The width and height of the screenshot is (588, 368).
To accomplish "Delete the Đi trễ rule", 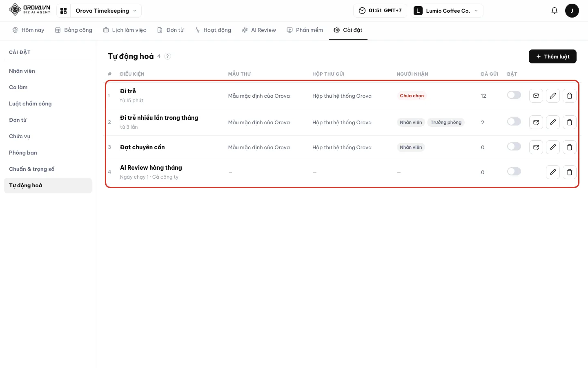I will pyautogui.click(x=570, y=96).
